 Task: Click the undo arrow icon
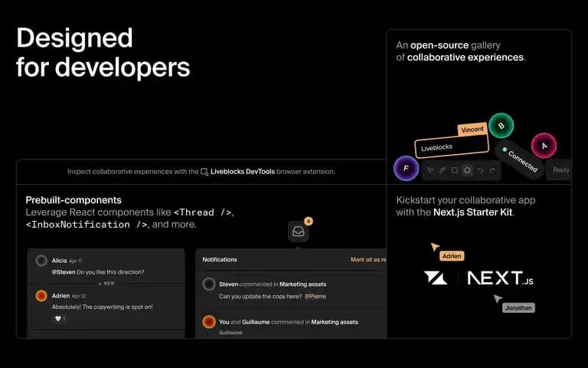point(480,170)
